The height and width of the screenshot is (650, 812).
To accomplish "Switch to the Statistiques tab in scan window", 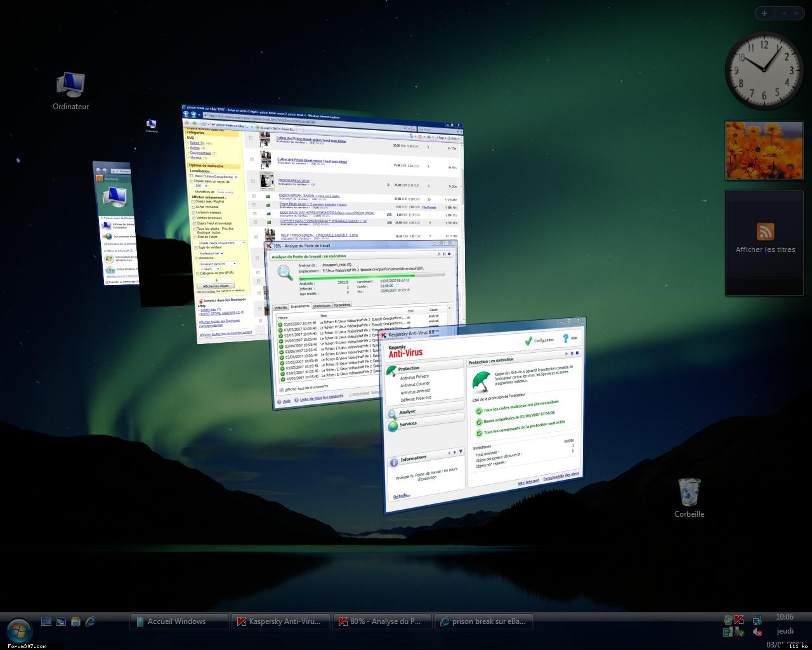I will coord(322,305).
